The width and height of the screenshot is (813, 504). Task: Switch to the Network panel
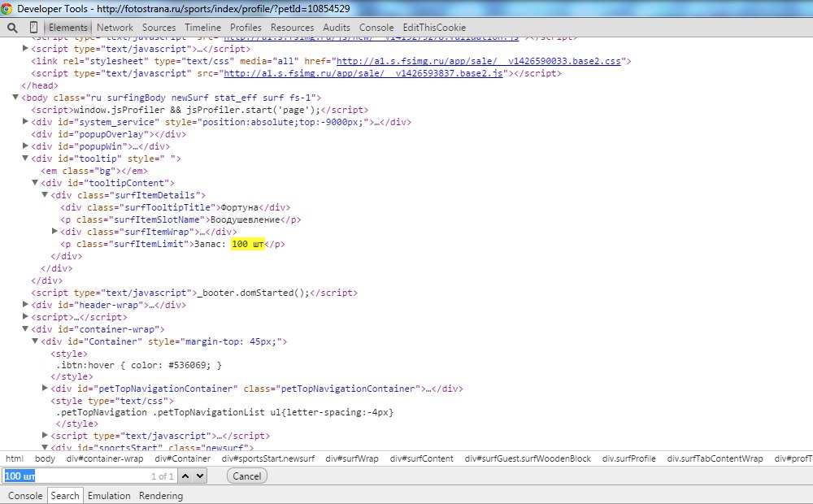tap(115, 28)
